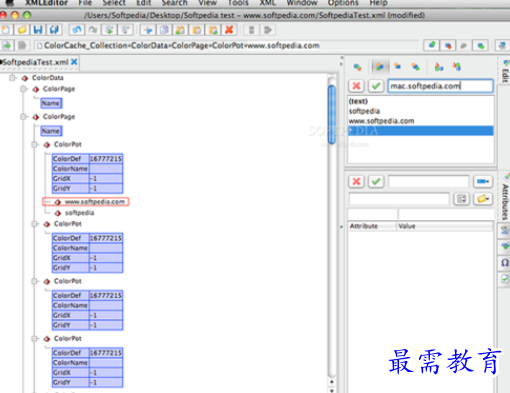Select the first ColorDef value 16777215
Image resolution: width=510 pixels, height=393 pixels.
click(x=106, y=159)
